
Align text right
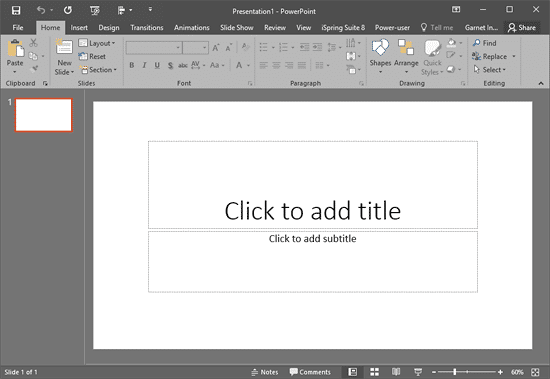pyautogui.click(x=289, y=65)
